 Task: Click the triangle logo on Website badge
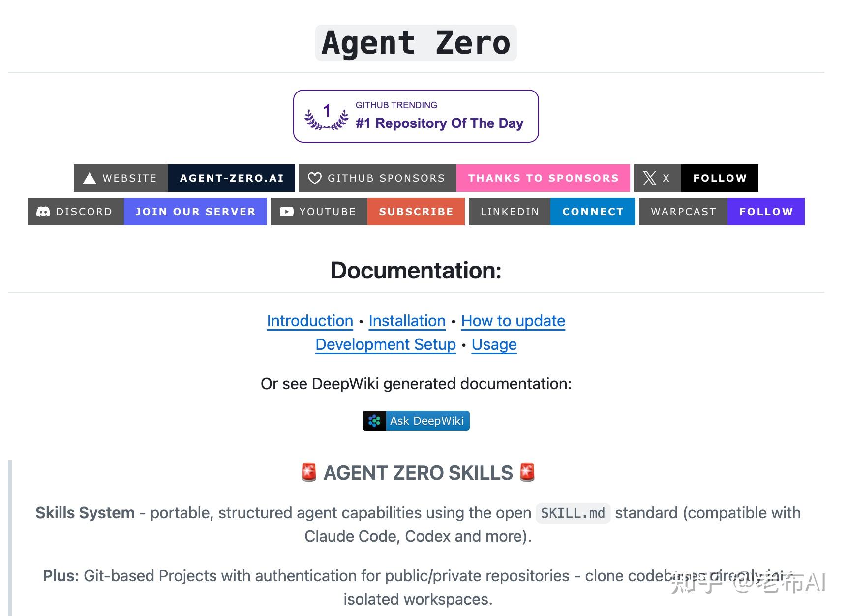(90, 178)
